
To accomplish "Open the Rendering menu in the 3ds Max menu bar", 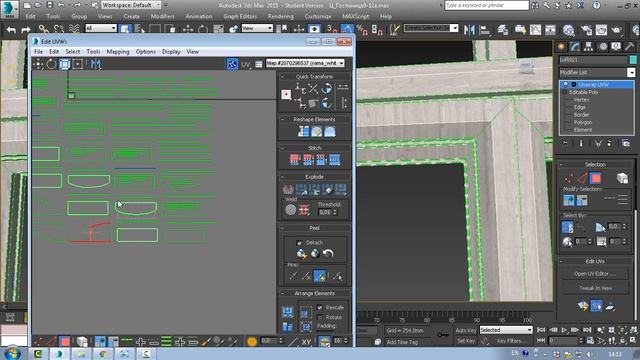I will 280,16.
